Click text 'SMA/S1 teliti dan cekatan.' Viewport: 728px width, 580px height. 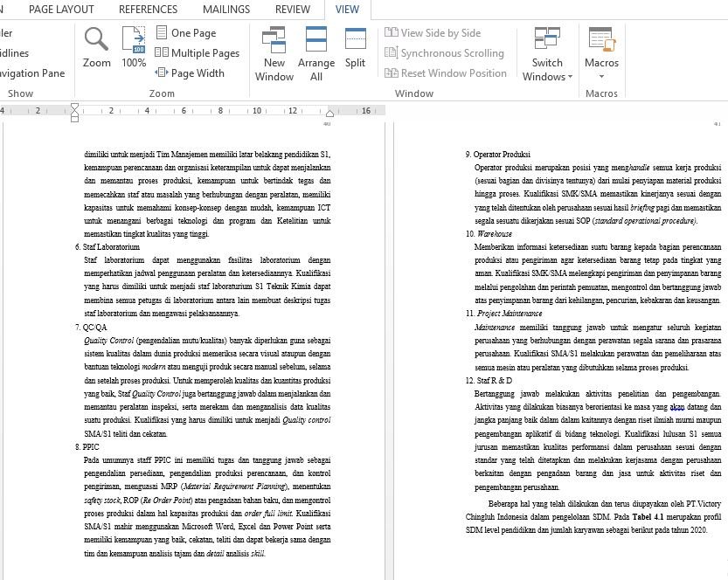pyautogui.click(x=125, y=434)
